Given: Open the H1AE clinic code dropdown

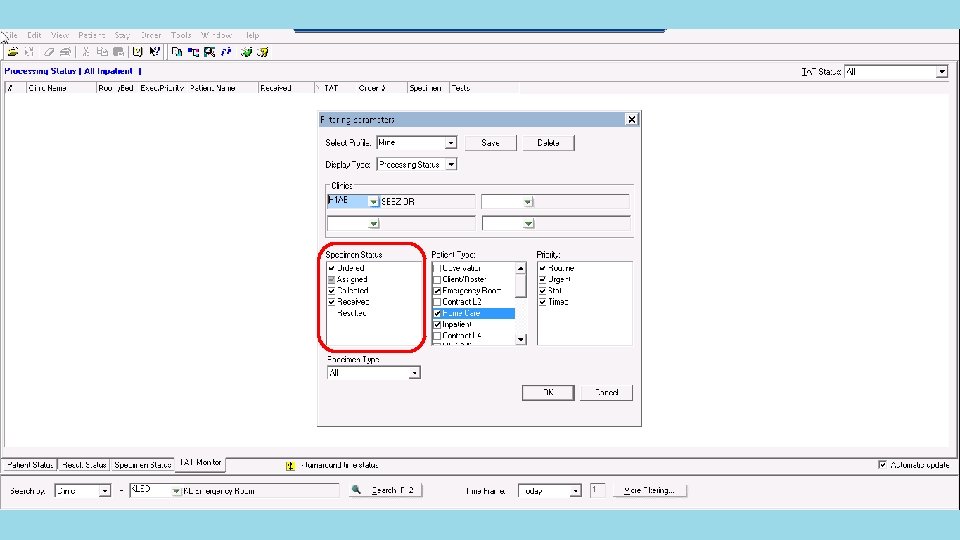Looking at the screenshot, I should [x=373, y=201].
